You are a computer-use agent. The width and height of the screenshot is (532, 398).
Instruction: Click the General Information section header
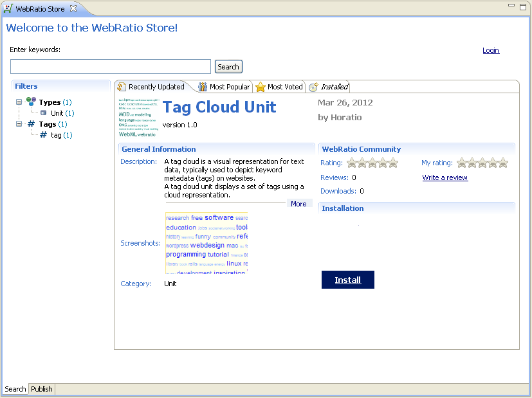[216, 149]
